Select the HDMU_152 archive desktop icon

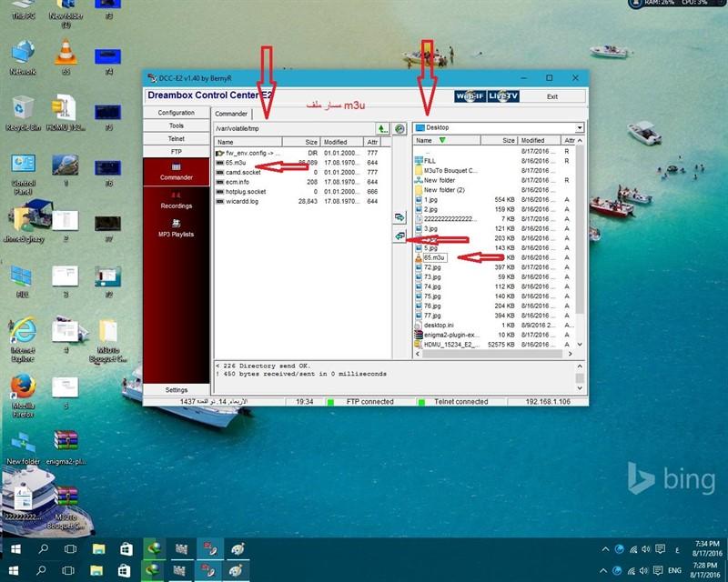point(66,114)
